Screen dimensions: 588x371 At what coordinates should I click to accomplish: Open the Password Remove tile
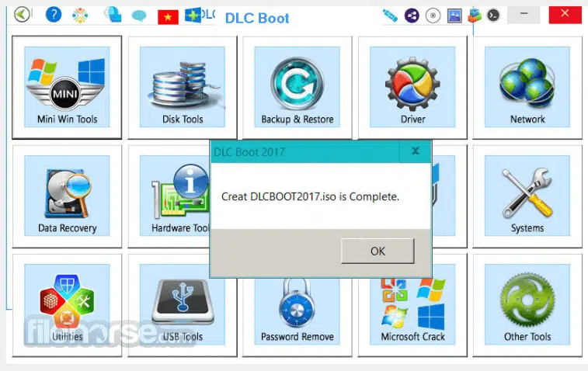[297, 315]
